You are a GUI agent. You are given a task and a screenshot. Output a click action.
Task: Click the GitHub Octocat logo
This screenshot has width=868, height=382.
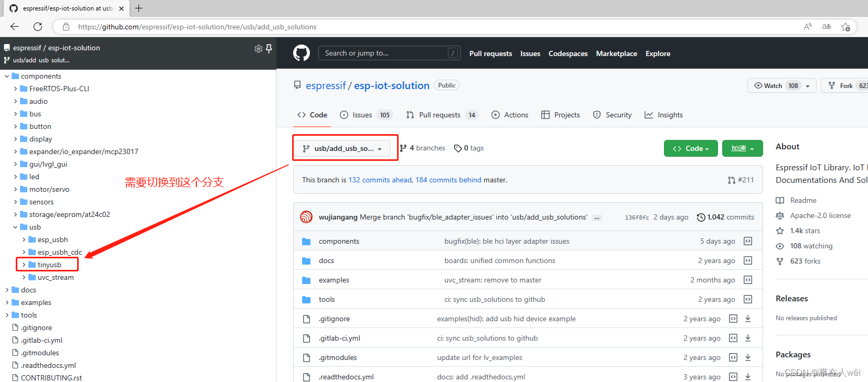302,53
